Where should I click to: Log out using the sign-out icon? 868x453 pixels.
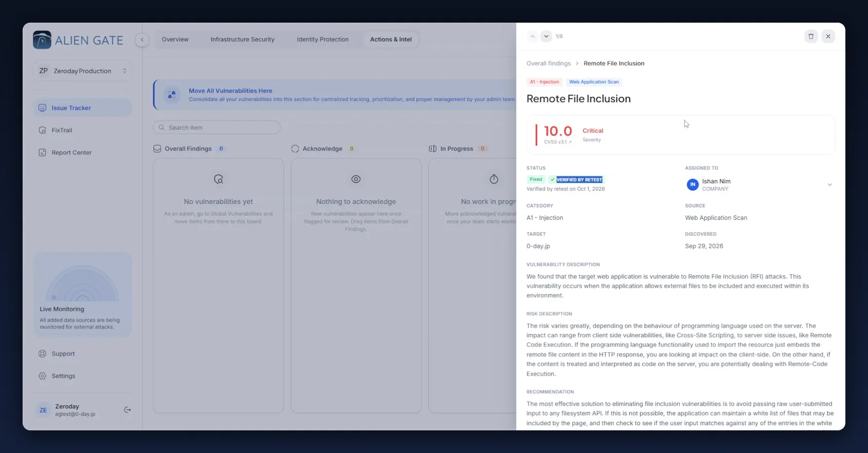point(128,410)
